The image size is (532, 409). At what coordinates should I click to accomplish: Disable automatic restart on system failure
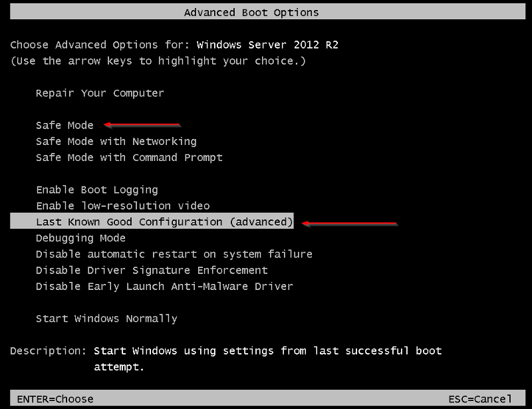tap(174, 254)
